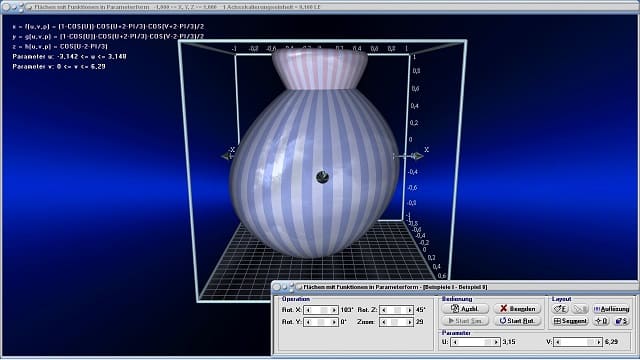Decrease Rot. X with left arrow
640x360 pixels.
308,310
